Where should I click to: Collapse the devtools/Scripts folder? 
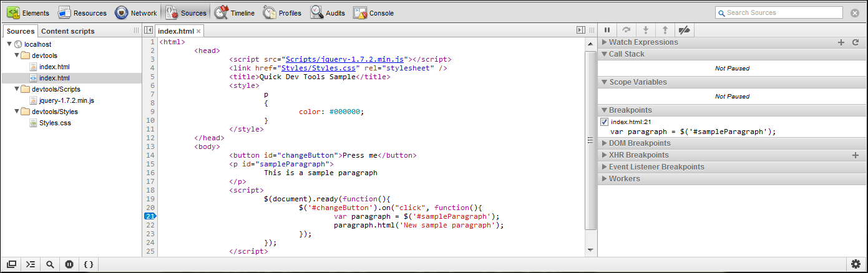[17, 89]
